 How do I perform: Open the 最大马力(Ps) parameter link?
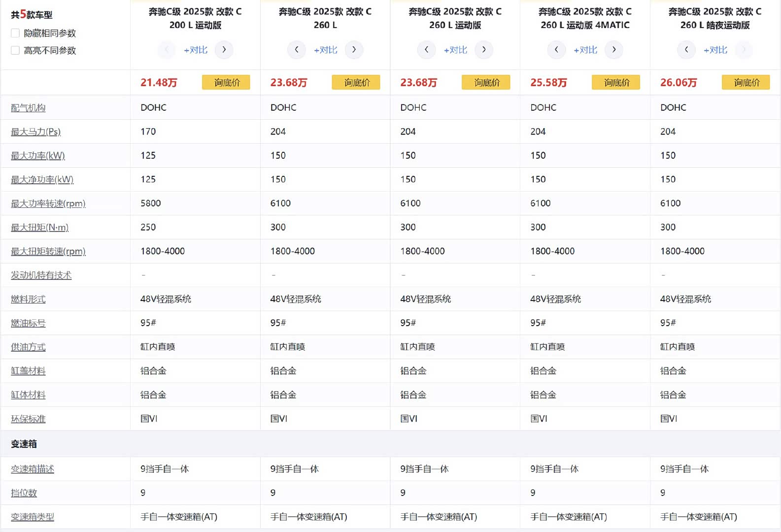pyautogui.click(x=36, y=132)
